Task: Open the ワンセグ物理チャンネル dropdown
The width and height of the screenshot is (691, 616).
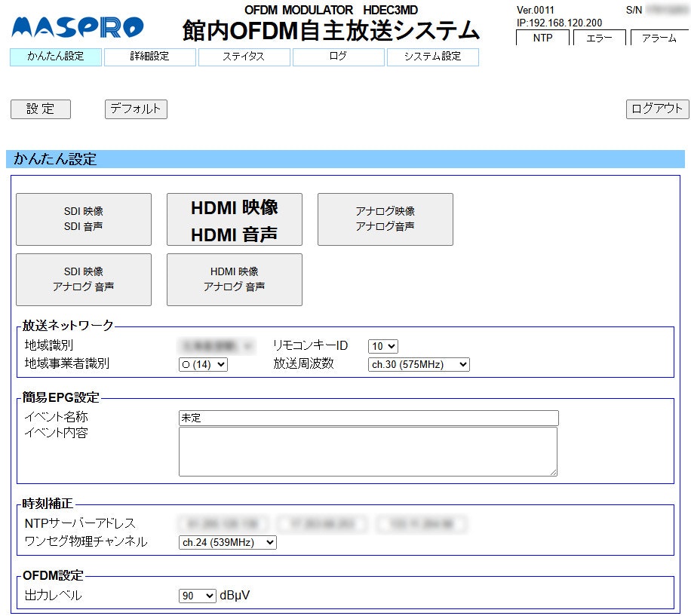Action: [x=227, y=542]
